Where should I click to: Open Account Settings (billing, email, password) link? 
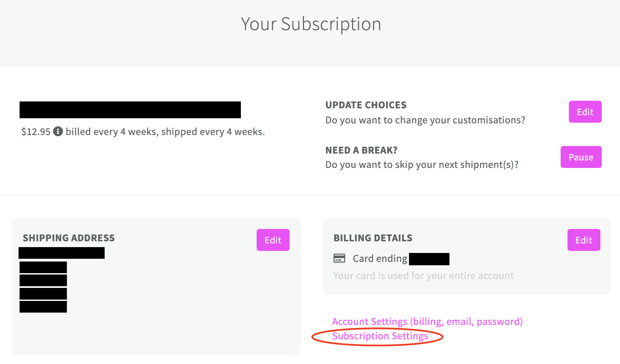427,321
